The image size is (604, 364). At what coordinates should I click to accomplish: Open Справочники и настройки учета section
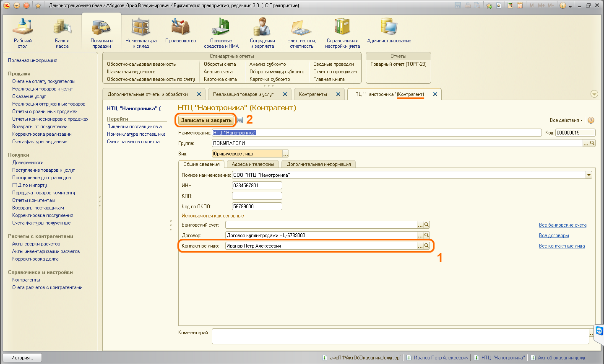coord(342,33)
